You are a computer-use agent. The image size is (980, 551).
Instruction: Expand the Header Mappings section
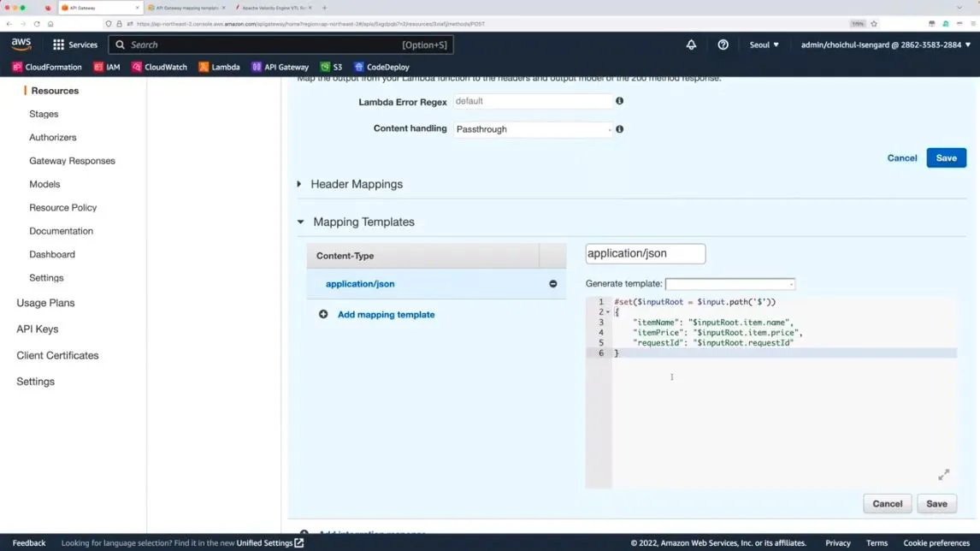coord(299,184)
